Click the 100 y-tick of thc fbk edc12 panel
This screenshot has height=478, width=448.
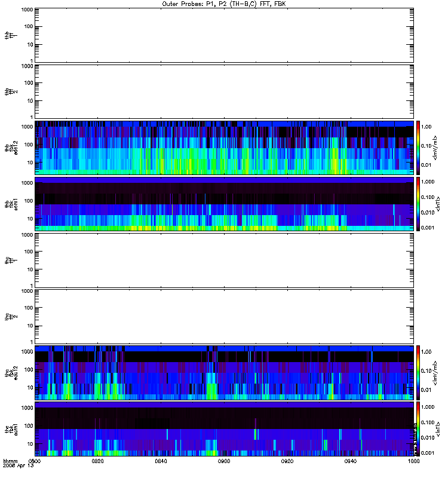[x=28, y=369]
